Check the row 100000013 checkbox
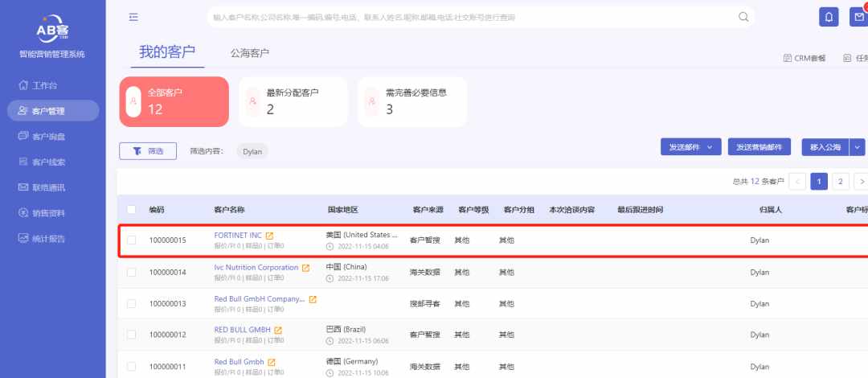868x378 pixels. 131,304
